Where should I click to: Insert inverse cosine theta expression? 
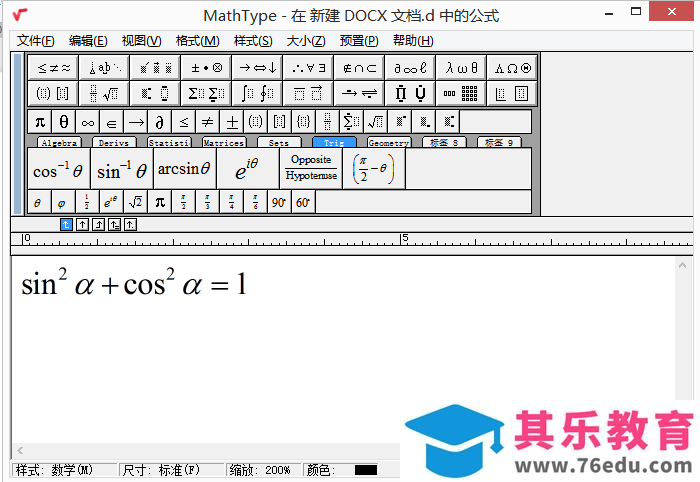coord(59,169)
